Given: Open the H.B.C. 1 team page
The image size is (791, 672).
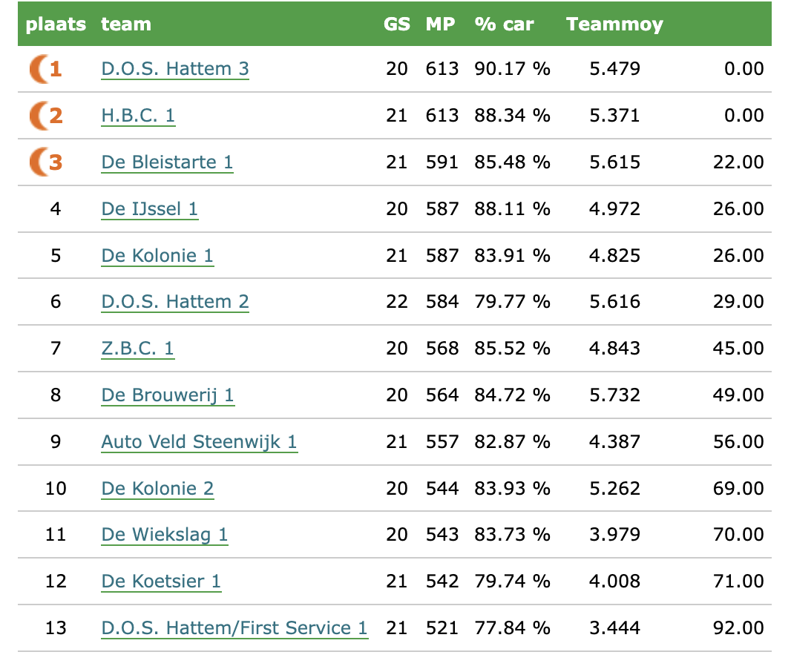Looking at the screenshot, I should point(138,116).
